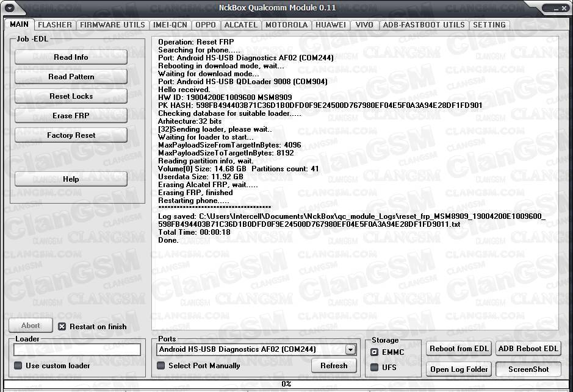Open the FLASHER tab
Viewport: 573px width, 392px height.
(55, 25)
